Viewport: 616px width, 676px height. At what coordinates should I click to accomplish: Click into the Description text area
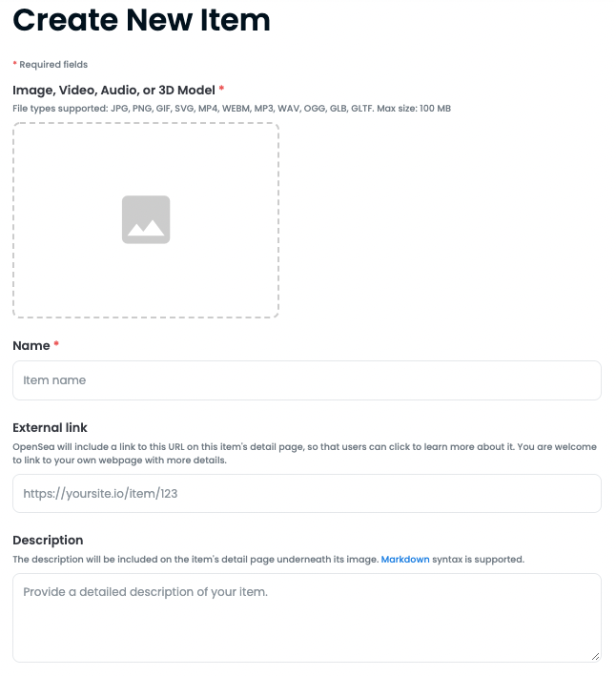click(x=307, y=618)
